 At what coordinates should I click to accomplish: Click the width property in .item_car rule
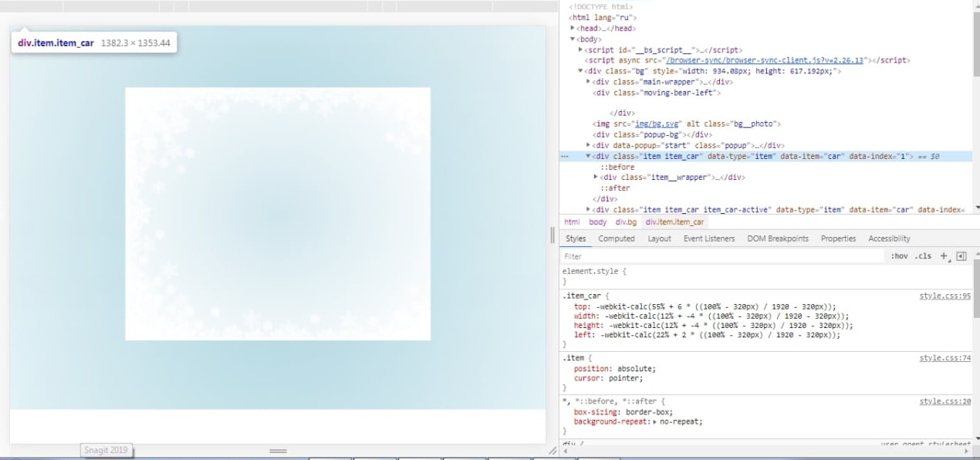[711, 316]
